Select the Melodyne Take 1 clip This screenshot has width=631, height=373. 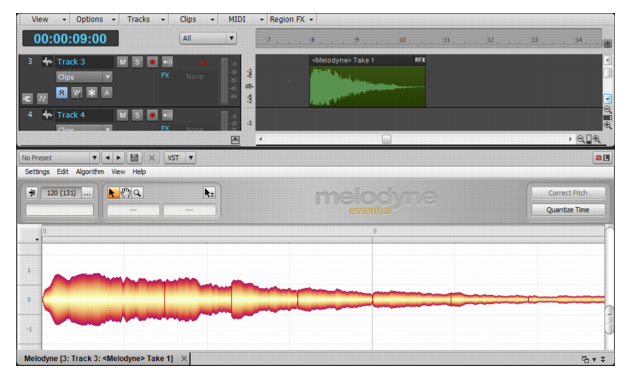(x=367, y=81)
